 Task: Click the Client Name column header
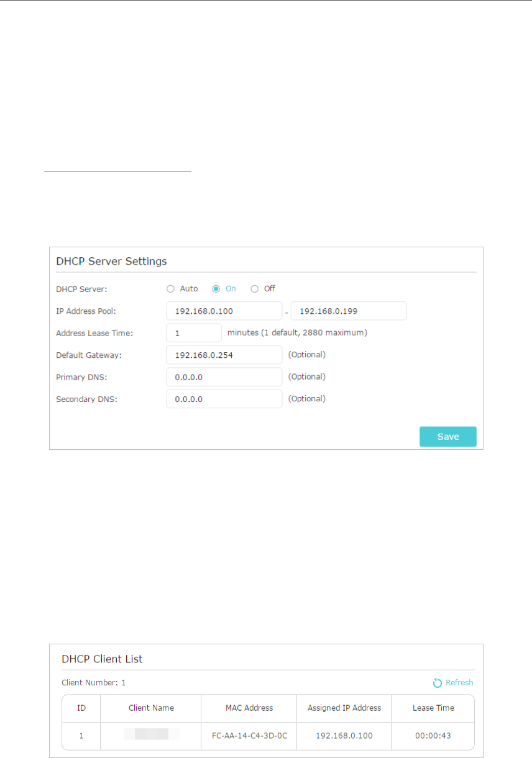pos(151,708)
